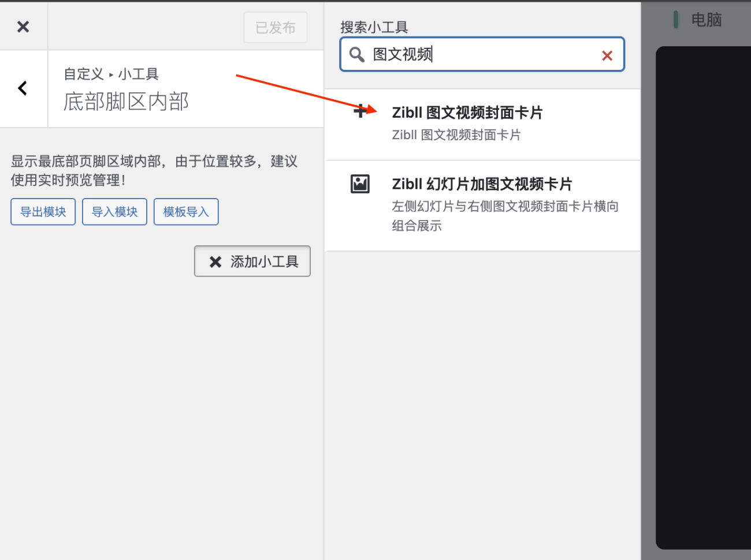This screenshot has height=560, width=751.
Task: Click the gray subtitle Zibll 图文视频封面卡片
Action: [456, 135]
